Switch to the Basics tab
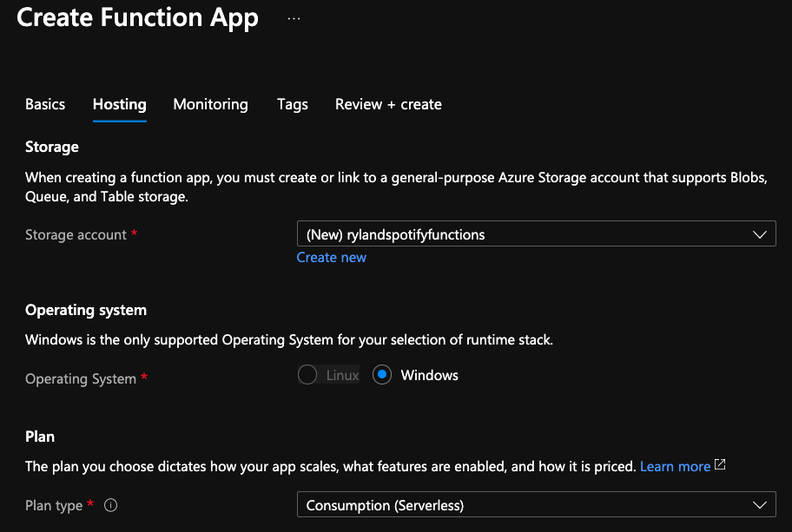The image size is (792, 532). 45,104
